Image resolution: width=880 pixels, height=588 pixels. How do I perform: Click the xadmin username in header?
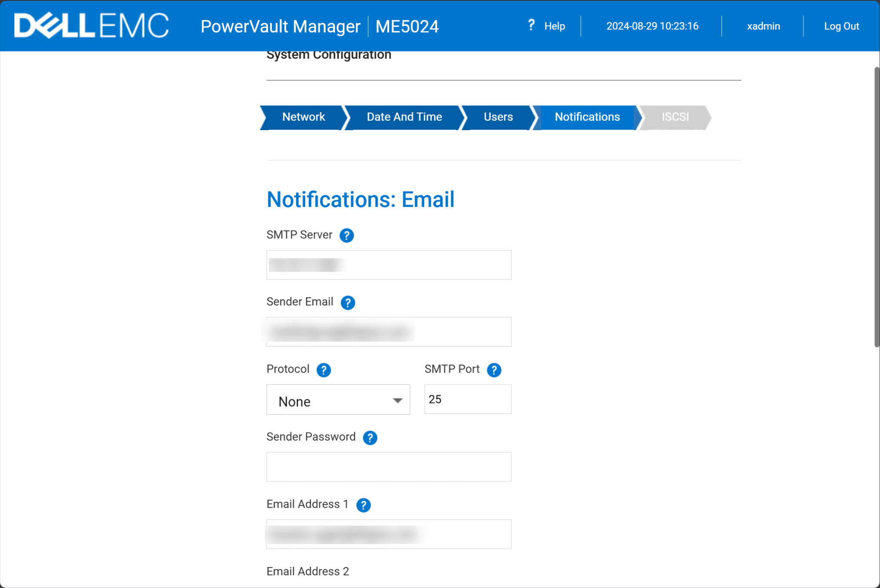(763, 26)
